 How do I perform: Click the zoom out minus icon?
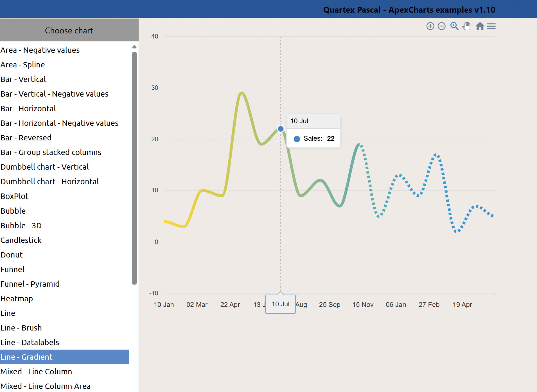tap(442, 26)
